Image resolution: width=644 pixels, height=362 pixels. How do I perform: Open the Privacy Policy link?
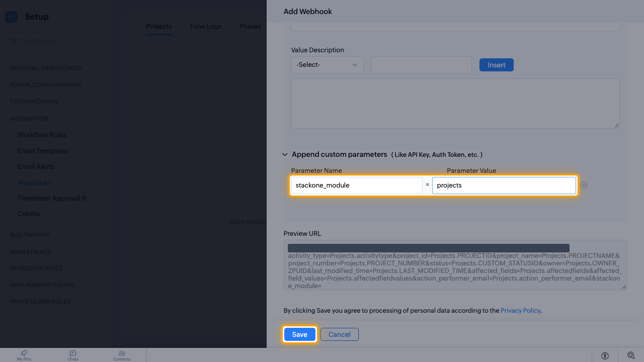coord(520,311)
